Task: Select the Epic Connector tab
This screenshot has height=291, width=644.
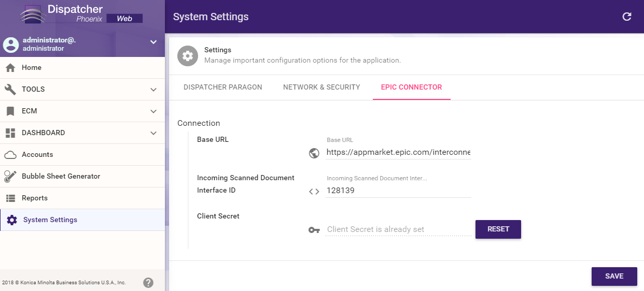Action: pos(412,87)
